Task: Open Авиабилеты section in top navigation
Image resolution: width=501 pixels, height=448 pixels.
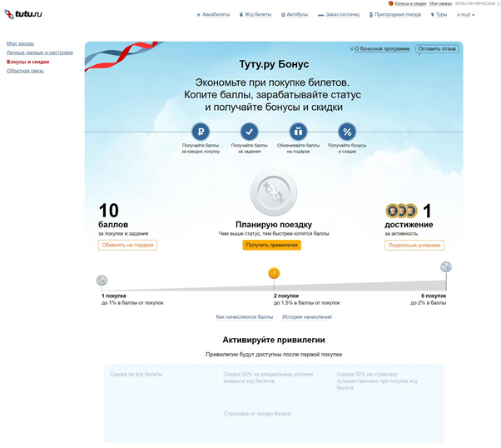Action: 216,15
